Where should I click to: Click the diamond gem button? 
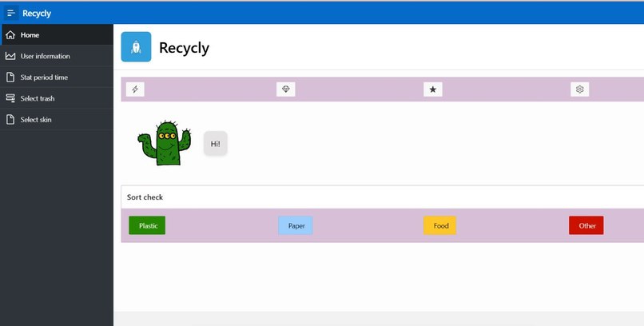coord(286,89)
